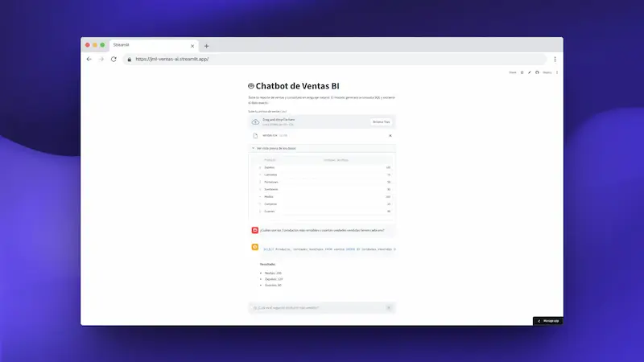The image size is (644, 362).
Task: Select the Guantes row in table
Action: pyautogui.click(x=322, y=212)
